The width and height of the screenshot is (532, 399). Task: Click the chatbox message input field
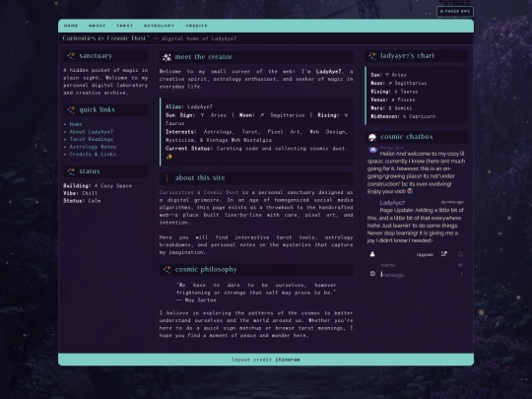[418, 275]
